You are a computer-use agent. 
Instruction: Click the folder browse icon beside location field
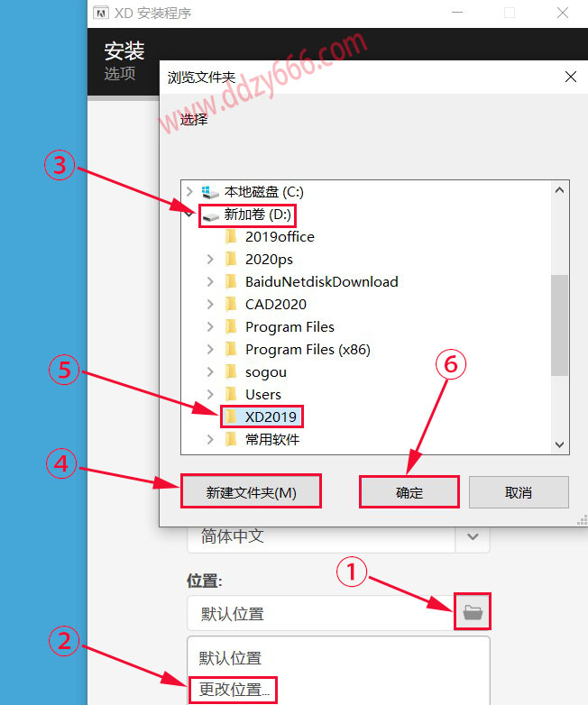(473, 613)
